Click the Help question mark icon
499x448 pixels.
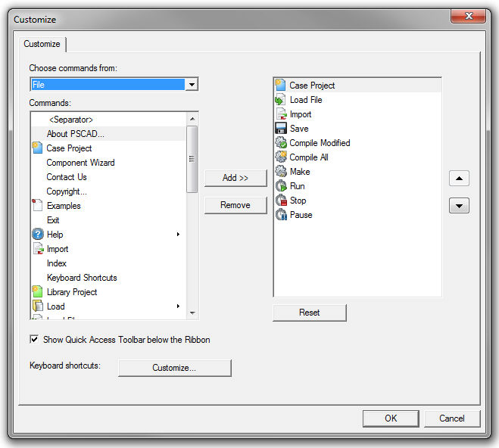pos(37,235)
